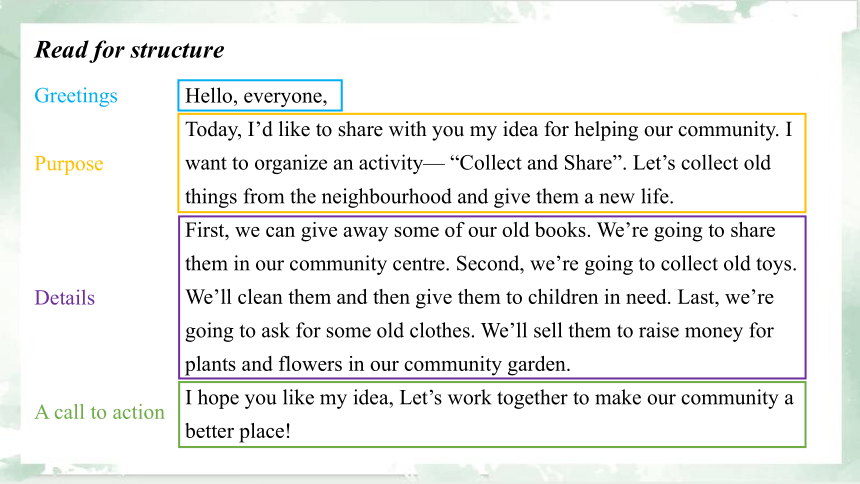Click the green-bordered call to action box
Image resolution: width=860 pixels, height=484 pixels.
pos(492,414)
